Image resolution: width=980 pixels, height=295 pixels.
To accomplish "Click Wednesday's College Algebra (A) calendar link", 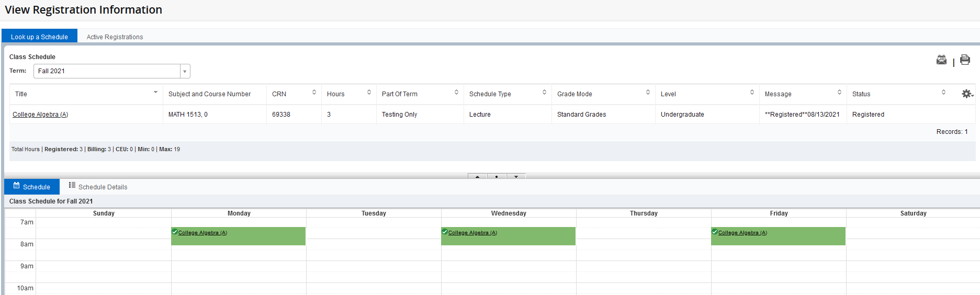I will [x=472, y=233].
